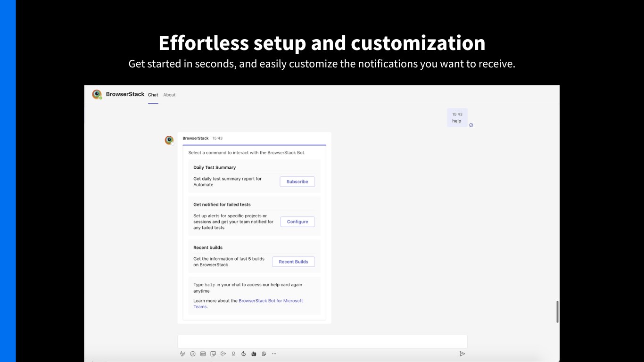Open the Praise badge icon
The height and width of the screenshot is (362, 644).
click(233, 354)
